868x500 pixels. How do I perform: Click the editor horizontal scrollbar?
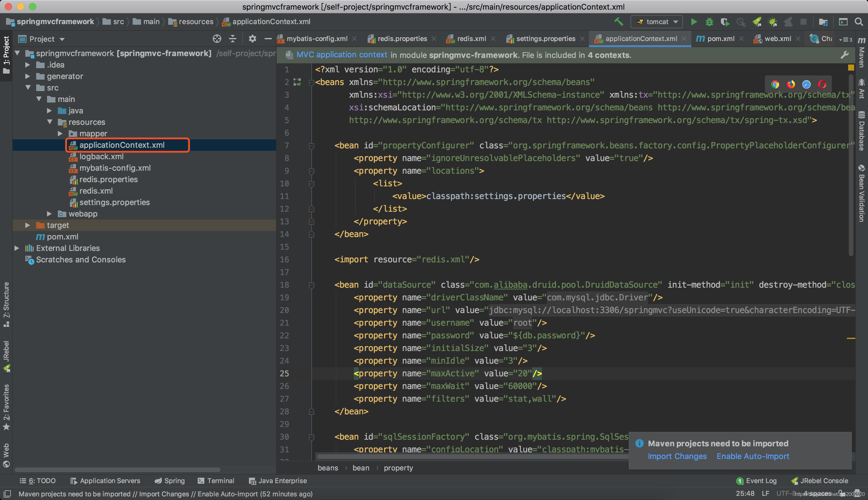pyautogui.click(x=470, y=457)
